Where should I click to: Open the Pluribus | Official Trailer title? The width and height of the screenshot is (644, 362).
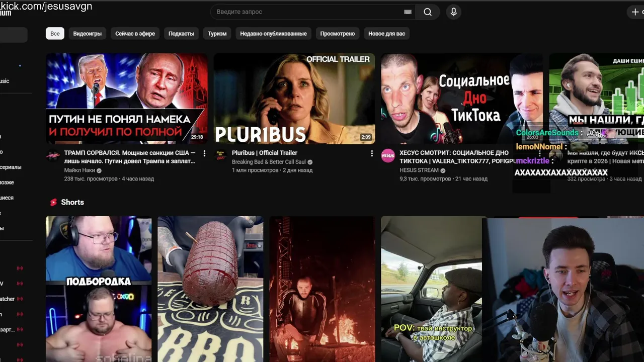tap(265, 153)
